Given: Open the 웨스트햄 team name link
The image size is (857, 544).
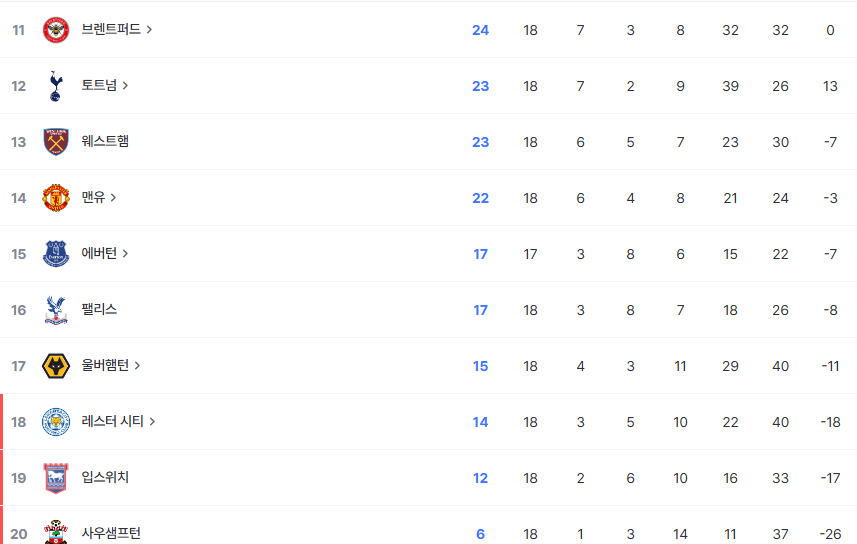Looking at the screenshot, I should click(105, 141).
